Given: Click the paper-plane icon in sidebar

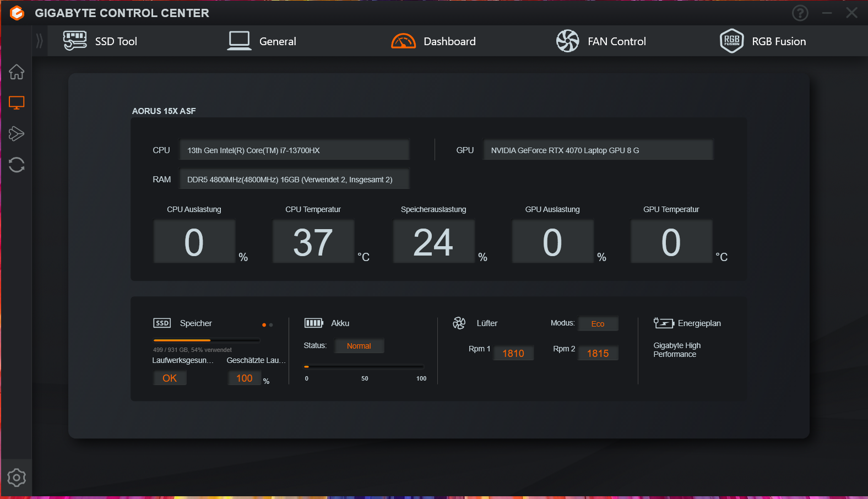Looking at the screenshot, I should click(17, 134).
